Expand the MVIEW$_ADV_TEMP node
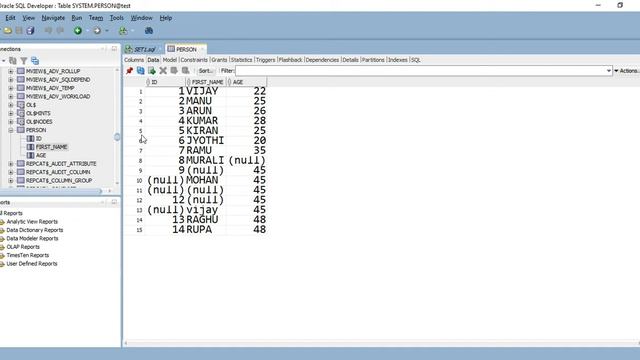This screenshot has width=640, height=360. pyautogui.click(x=11, y=88)
